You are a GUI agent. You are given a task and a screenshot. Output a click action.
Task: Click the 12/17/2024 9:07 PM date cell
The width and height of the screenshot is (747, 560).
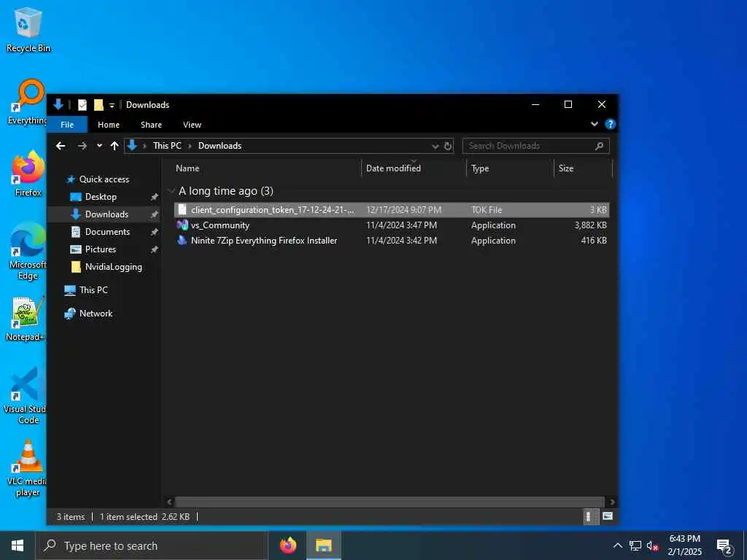(403, 210)
